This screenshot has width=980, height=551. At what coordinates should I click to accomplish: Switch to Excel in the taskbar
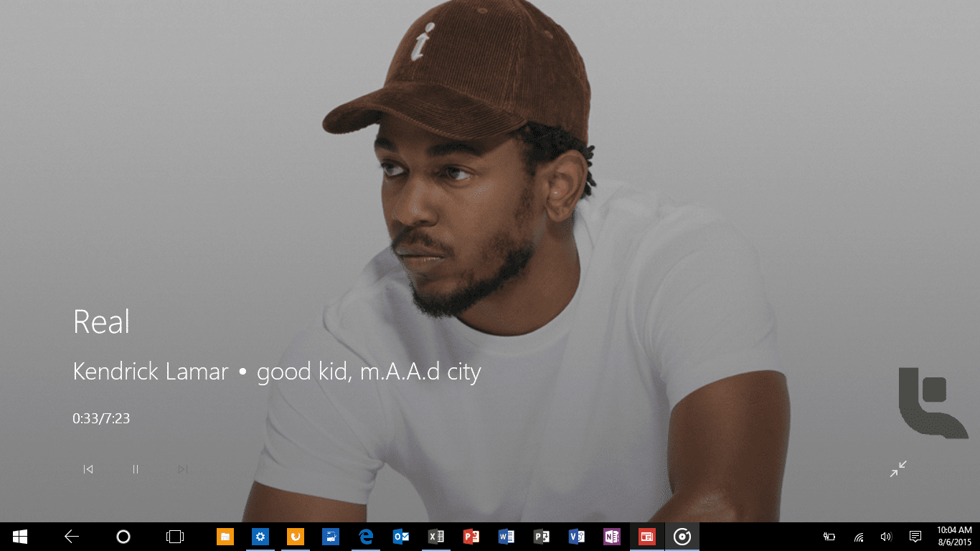pos(436,537)
